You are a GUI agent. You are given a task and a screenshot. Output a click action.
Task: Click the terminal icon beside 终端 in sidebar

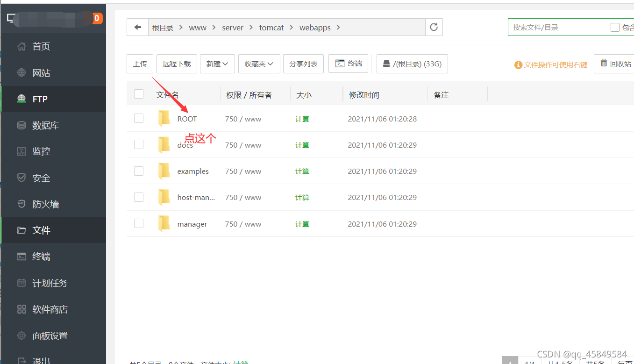[21, 257]
